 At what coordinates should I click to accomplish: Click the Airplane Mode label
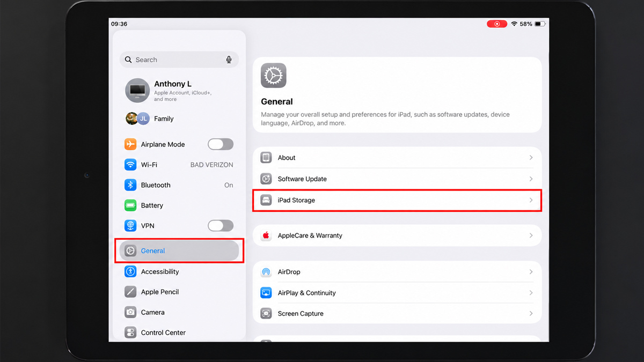[163, 144]
